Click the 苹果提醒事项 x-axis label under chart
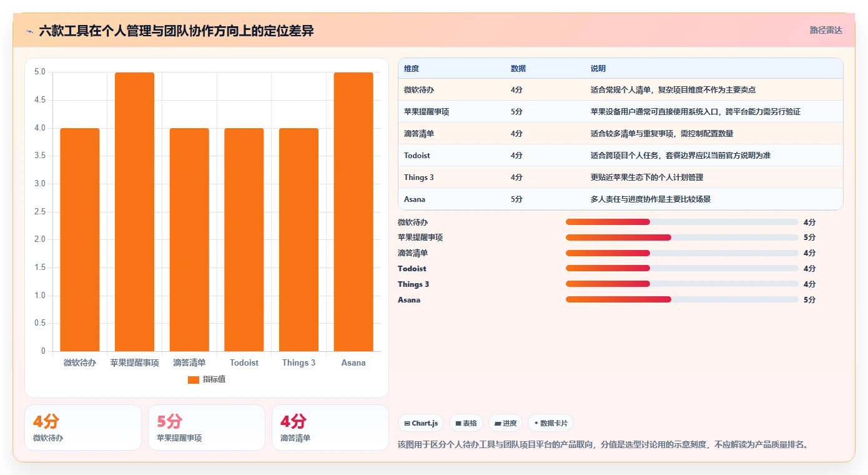The height and width of the screenshot is (475, 868). tap(134, 362)
